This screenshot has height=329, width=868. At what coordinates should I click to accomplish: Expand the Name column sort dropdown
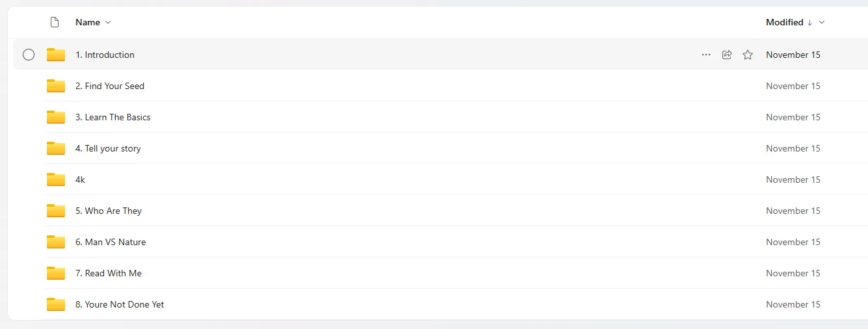point(108,22)
